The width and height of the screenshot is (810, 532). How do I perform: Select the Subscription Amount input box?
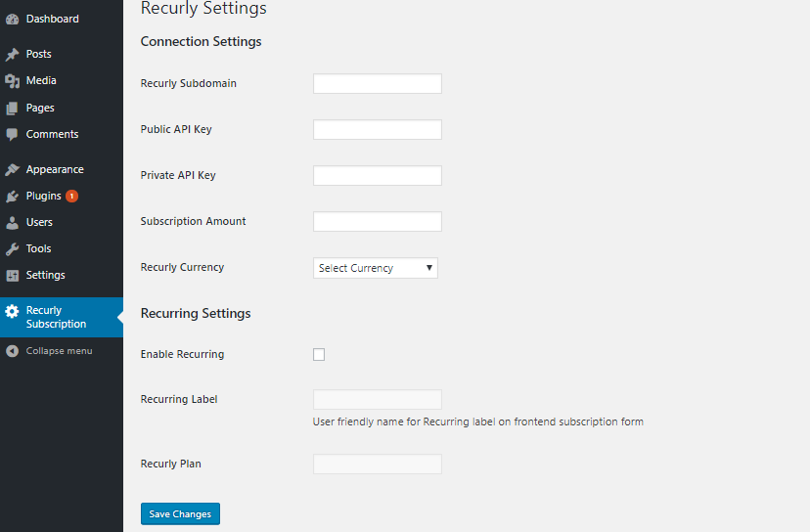pyautogui.click(x=378, y=222)
